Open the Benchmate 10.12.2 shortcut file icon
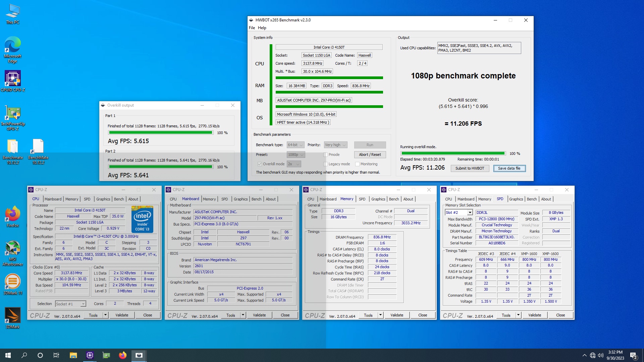 click(38, 152)
